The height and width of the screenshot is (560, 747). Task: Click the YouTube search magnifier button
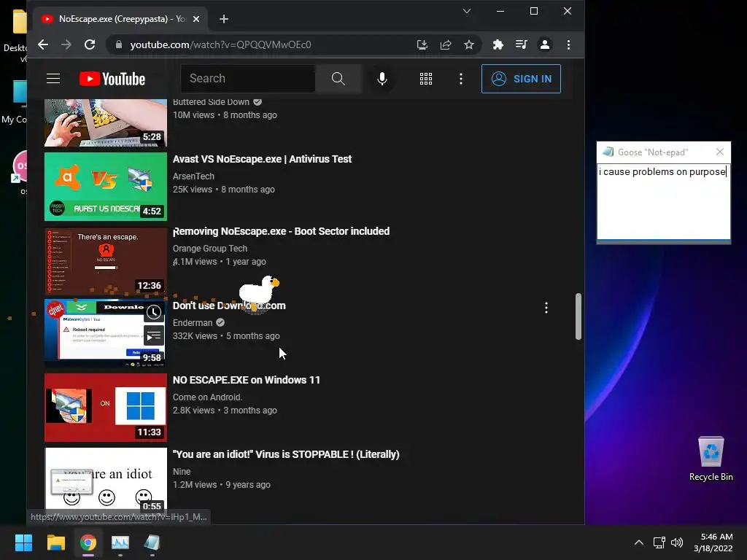coord(338,79)
